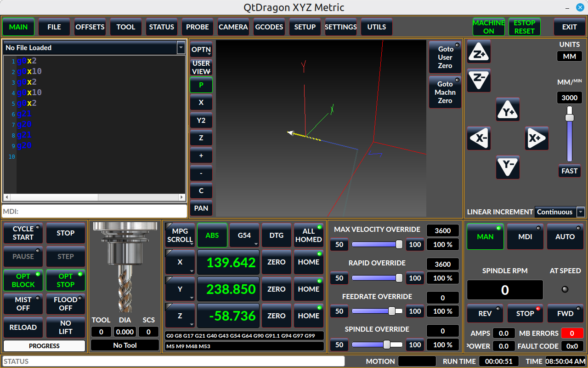Click the g-code editor horizontal scrollbar
The image size is (588, 368).
pos(95,197)
